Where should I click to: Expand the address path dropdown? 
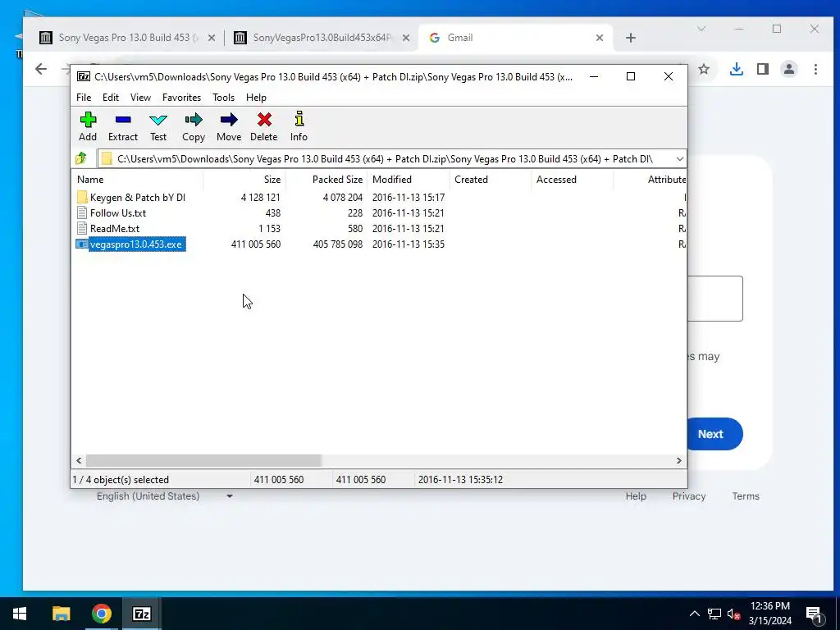679,159
